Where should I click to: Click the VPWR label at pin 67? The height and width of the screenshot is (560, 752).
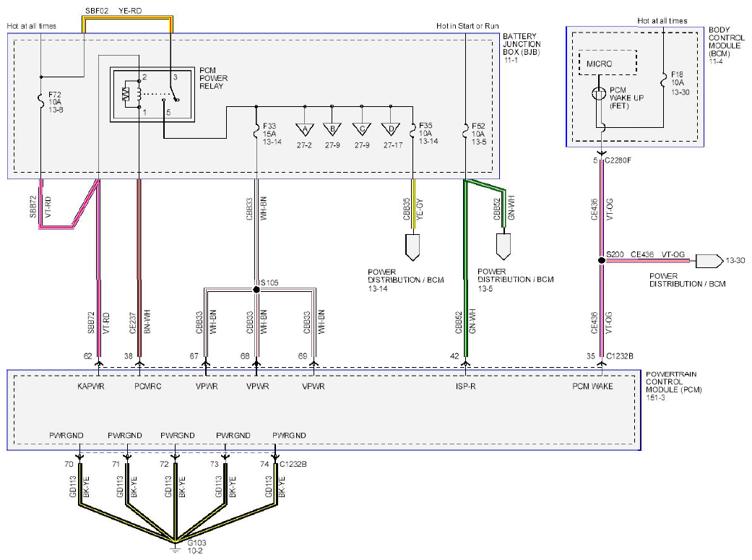click(207, 387)
